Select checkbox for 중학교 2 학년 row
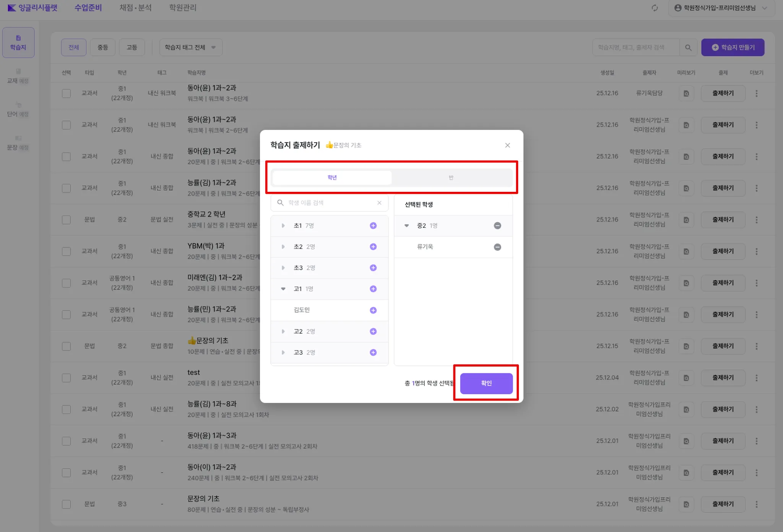The image size is (783, 532). [x=67, y=220]
